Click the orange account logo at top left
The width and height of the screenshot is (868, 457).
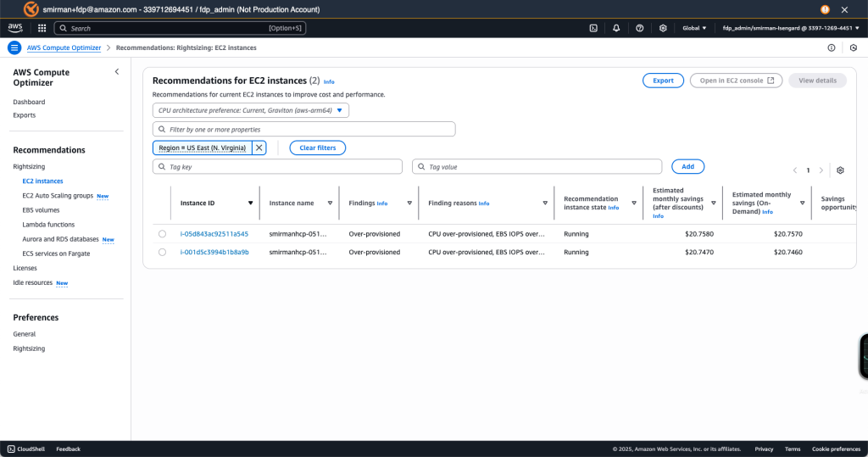click(x=31, y=8)
